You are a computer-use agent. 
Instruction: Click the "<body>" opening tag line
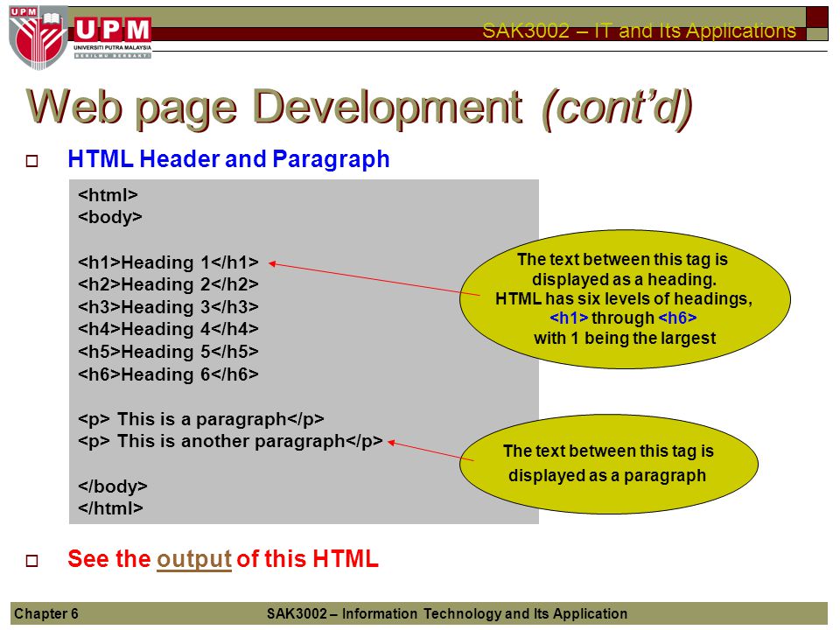pos(110,218)
